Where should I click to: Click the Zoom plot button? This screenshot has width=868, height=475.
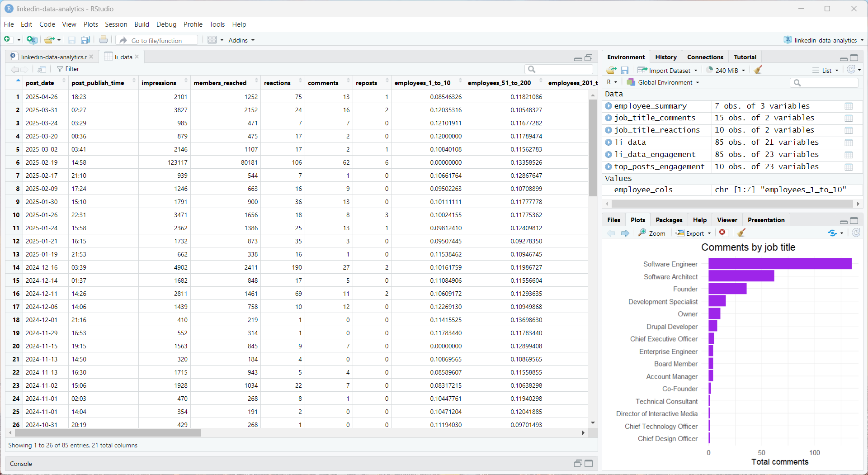(652, 233)
